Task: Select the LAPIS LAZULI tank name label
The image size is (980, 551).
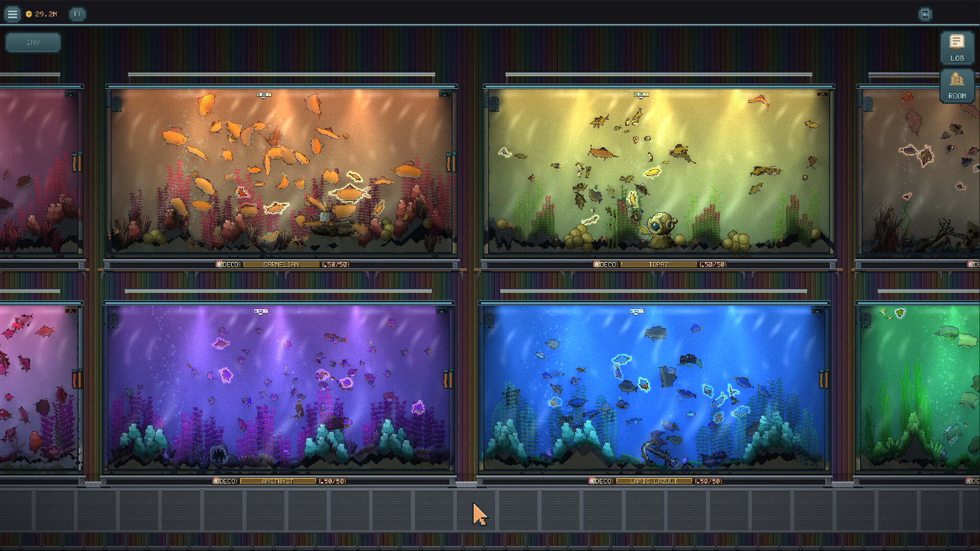Action: click(x=654, y=481)
